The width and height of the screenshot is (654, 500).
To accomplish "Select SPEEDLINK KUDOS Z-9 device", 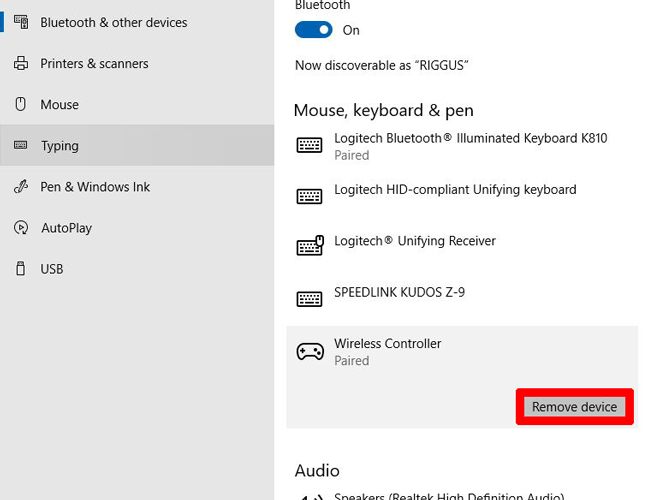I will point(399,292).
